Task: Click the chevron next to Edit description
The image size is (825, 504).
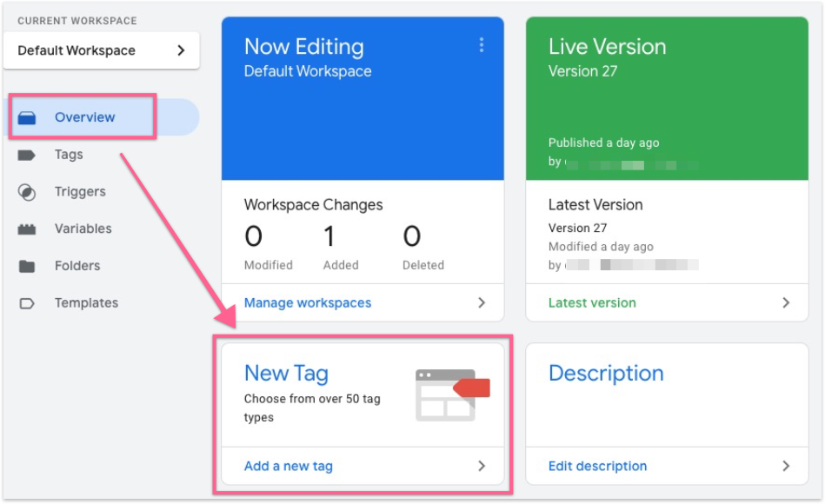Action: pyautogui.click(x=786, y=467)
